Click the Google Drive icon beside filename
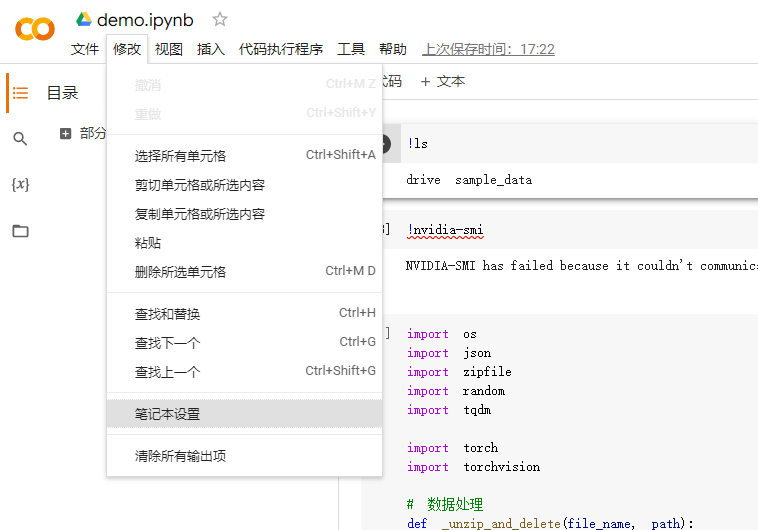This screenshot has height=530, width=758. click(84, 20)
